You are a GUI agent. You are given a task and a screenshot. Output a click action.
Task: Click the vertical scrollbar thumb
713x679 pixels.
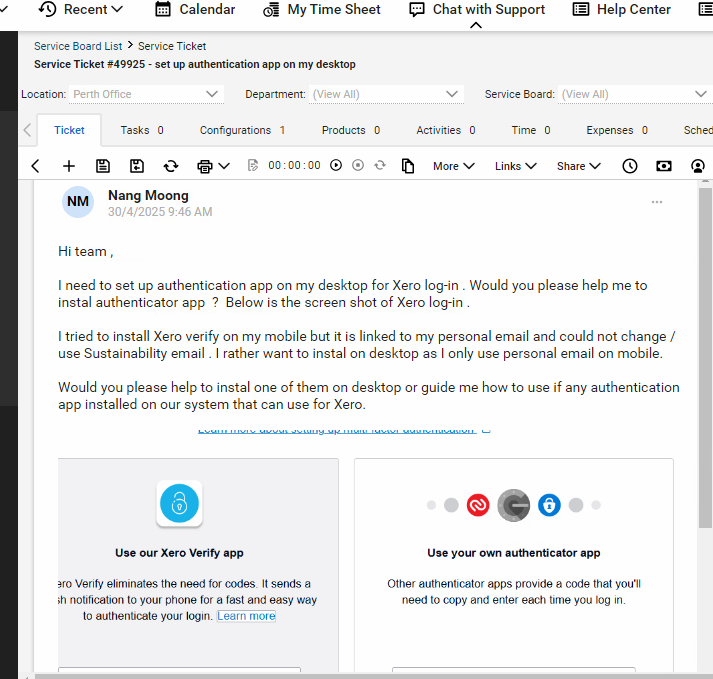point(705,358)
